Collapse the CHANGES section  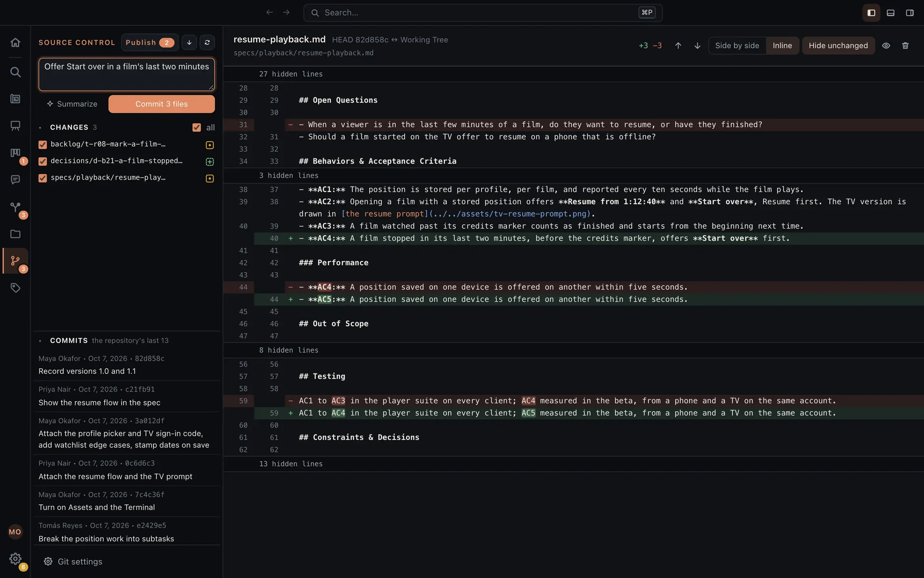click(40, 128)
